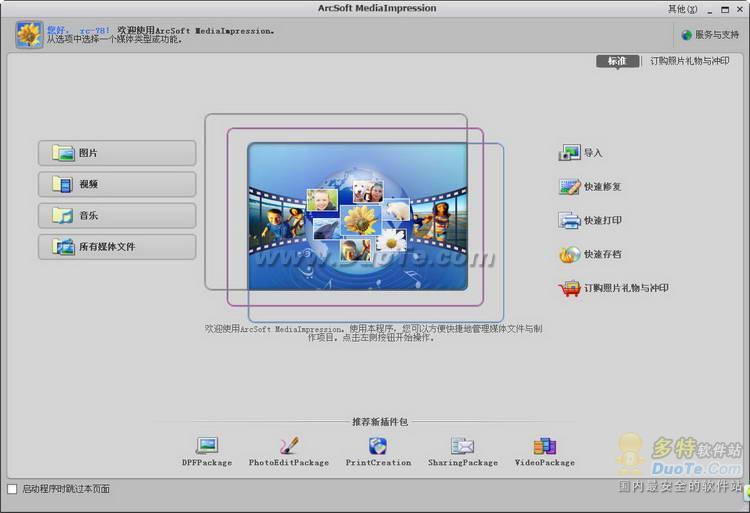Minimize the MediaImpression window
This screenshot has width=750, height=513.
(710, 10)
